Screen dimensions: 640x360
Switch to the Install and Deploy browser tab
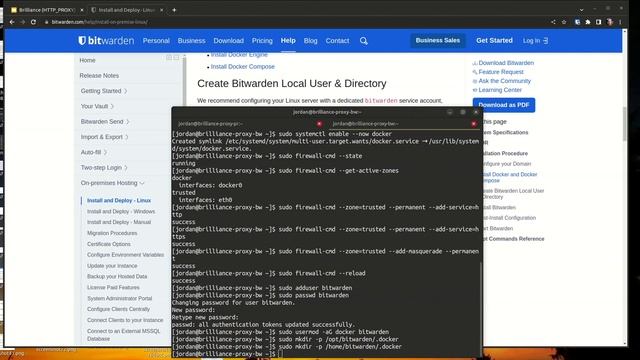click(127, 10)
